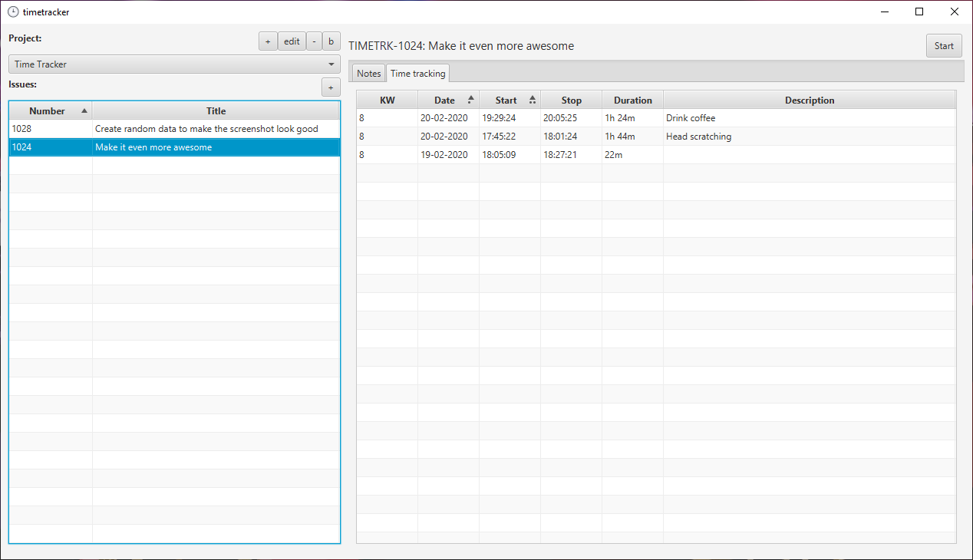Click the 1024 issue number cell
The image size is (973, 560).
coord(51,147)
